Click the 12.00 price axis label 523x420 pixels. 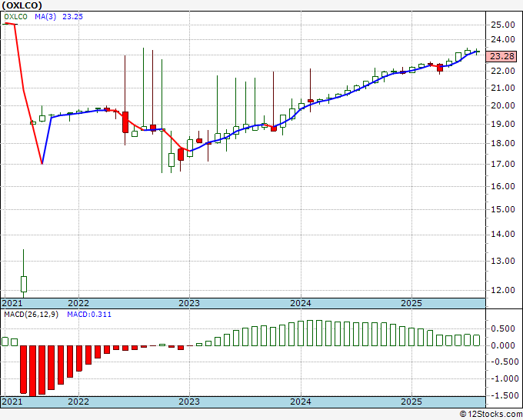503,290
